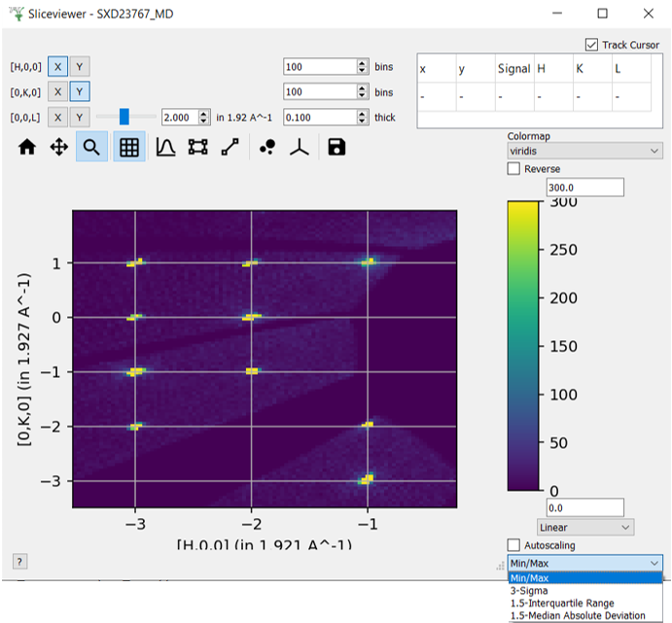Click the save image floppy icon
This screenshot has width=672, height=623.
[x=336, y=147]
